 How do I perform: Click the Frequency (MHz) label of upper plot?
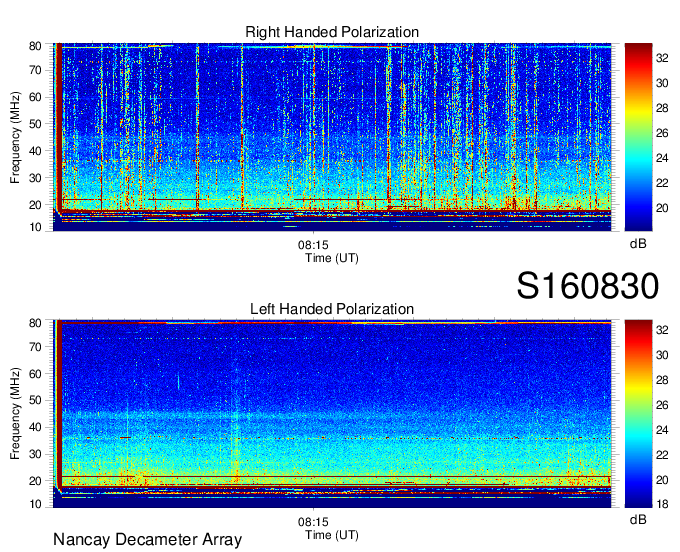tap(15, 137)
